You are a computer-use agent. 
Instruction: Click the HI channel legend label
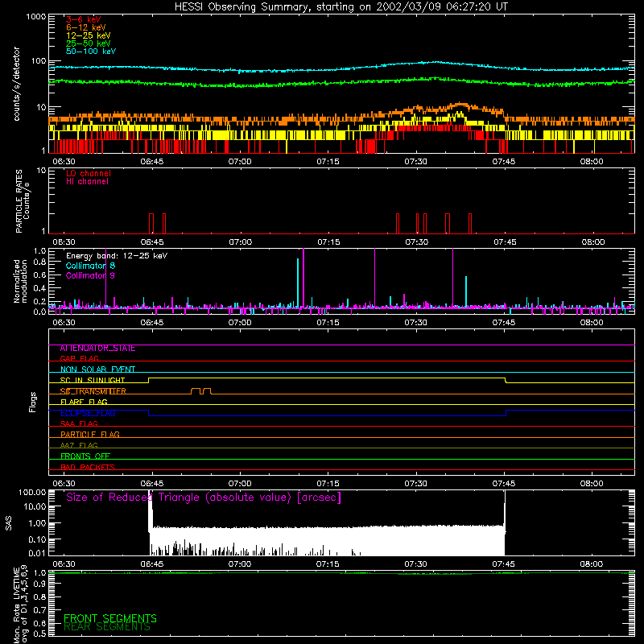point(87,182)
